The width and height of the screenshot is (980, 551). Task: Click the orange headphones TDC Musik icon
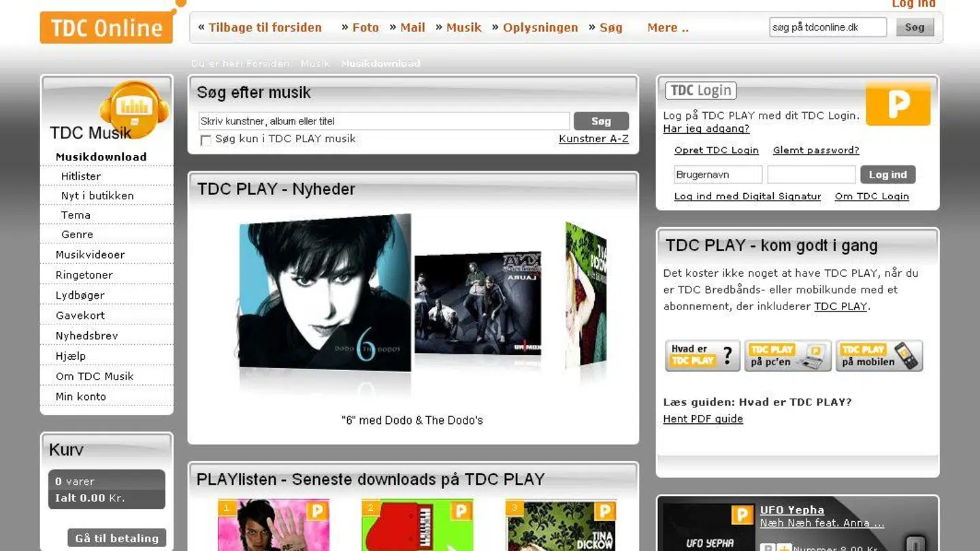pyautogui.click(x=133, y=107)
